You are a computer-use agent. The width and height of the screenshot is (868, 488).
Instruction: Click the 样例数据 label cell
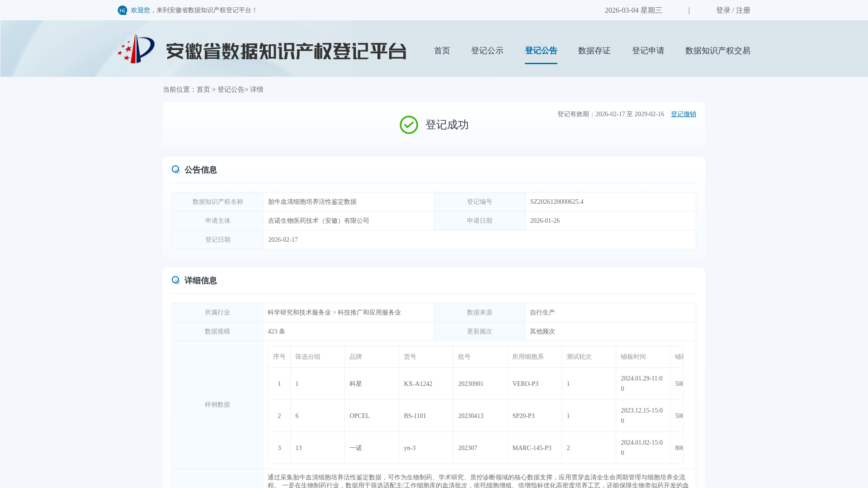(217, 405)
